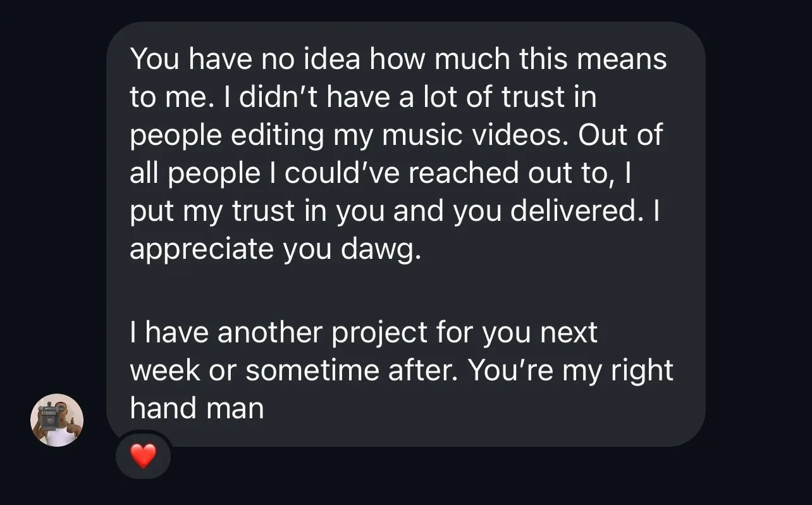This screenshot has width=812, height=505.
Task: Select the circular profile picture thumbnail
Action: (x=57, y=420)
